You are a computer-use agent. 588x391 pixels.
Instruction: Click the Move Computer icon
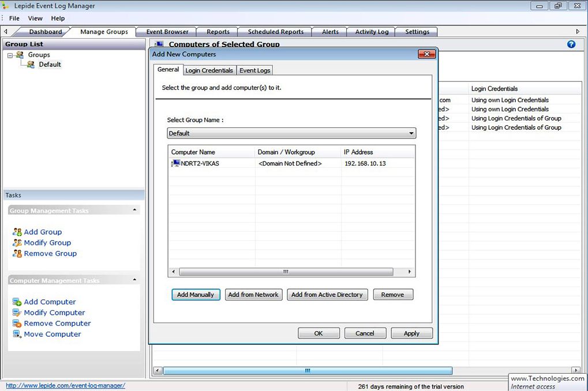17,334
